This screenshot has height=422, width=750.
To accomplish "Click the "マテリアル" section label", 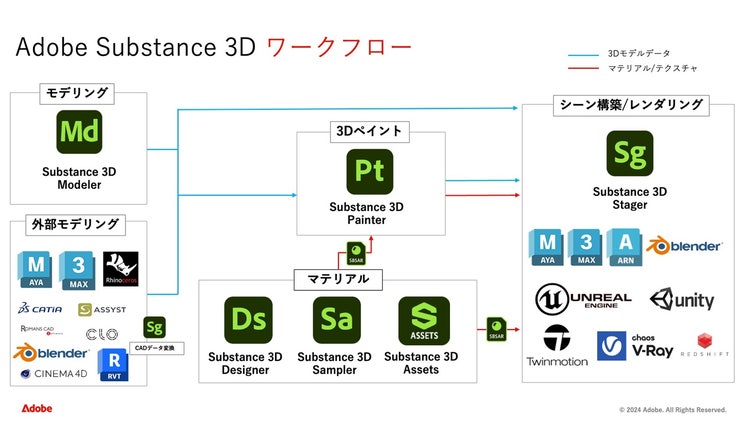I will tap(338, 279).
